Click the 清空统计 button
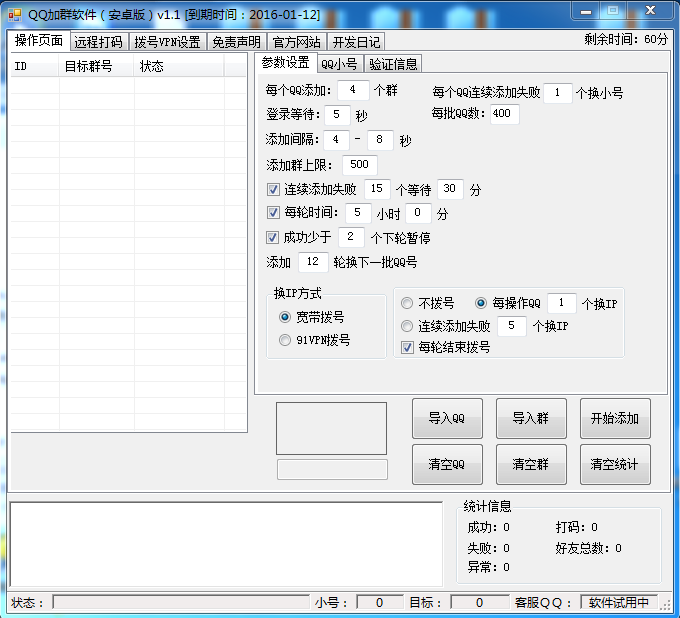 coord(614,464)
